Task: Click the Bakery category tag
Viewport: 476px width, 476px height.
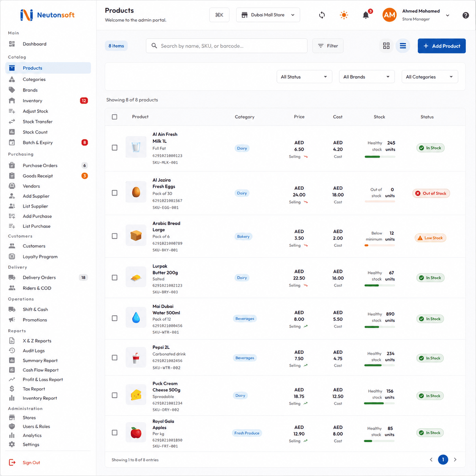Action: click(243, 236)
